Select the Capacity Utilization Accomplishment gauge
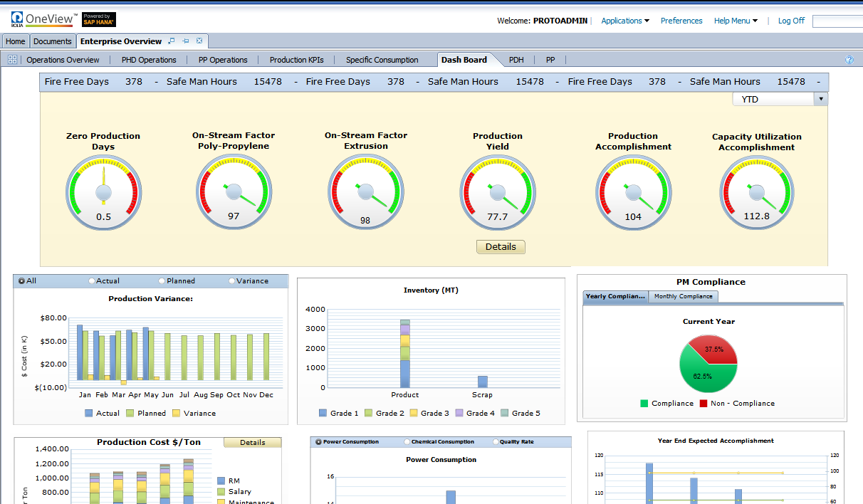This screenshot has width=863, height=504. (756, 194)
